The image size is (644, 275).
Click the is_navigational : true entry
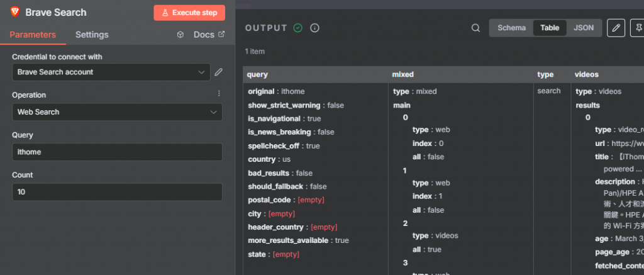pyautogui.click(x=284, y=119)
